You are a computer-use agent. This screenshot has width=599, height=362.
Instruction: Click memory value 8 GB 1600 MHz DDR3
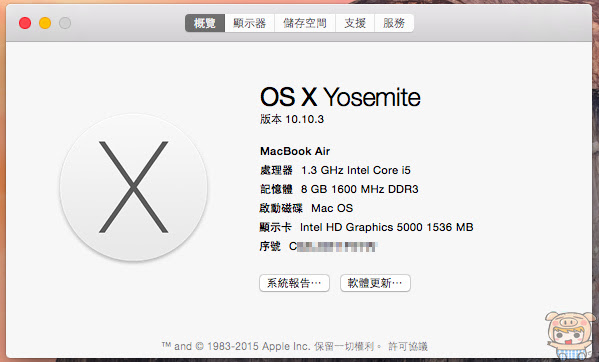(x=359, y=189)
